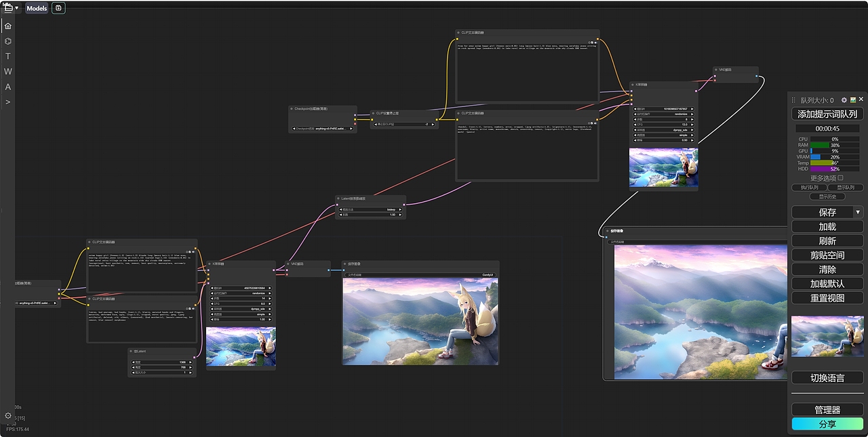
Task: Click the 重置视图 button
Action: tap(827, 297)
